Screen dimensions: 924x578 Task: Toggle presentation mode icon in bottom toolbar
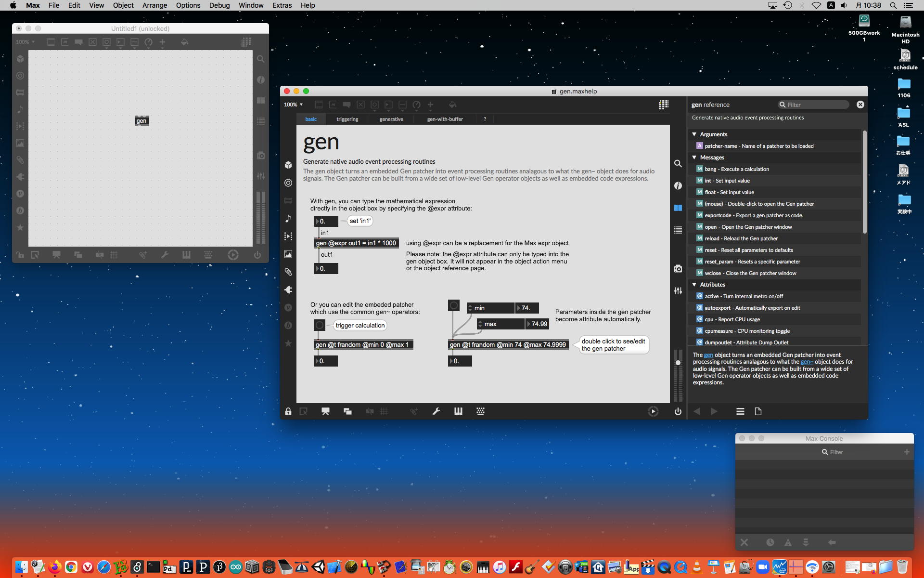coord(325,411)
